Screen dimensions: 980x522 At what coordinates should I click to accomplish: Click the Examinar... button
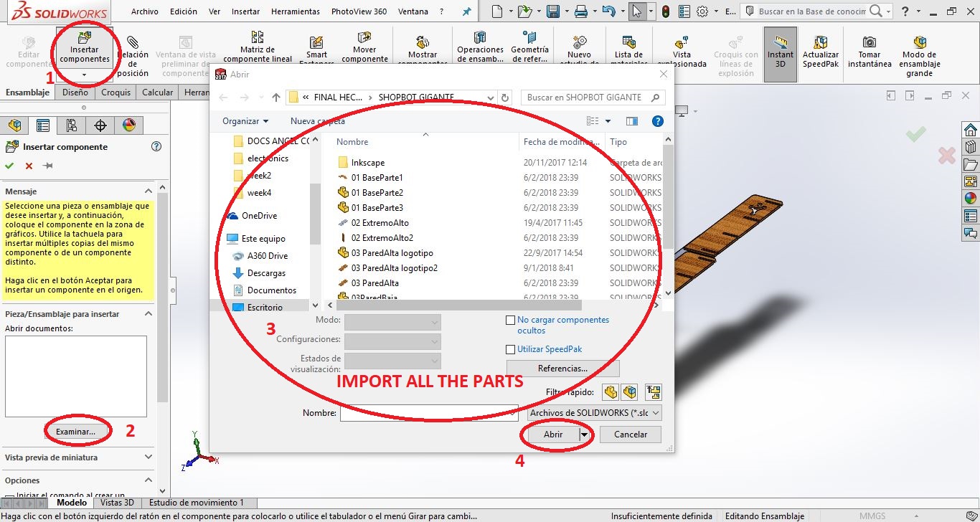pyautogui.click(x=75, y=432)
